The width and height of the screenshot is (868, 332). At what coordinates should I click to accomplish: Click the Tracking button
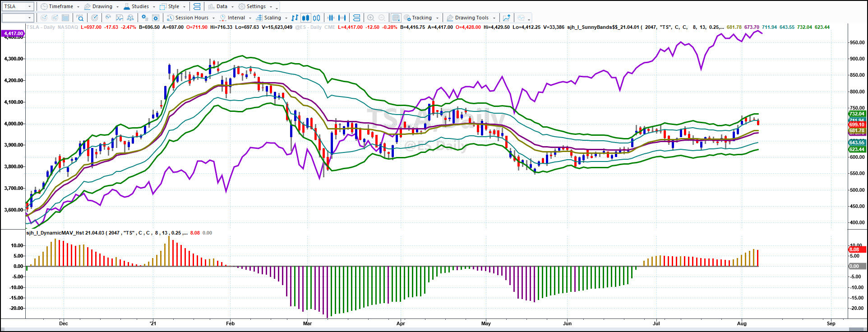pos(418,18)
